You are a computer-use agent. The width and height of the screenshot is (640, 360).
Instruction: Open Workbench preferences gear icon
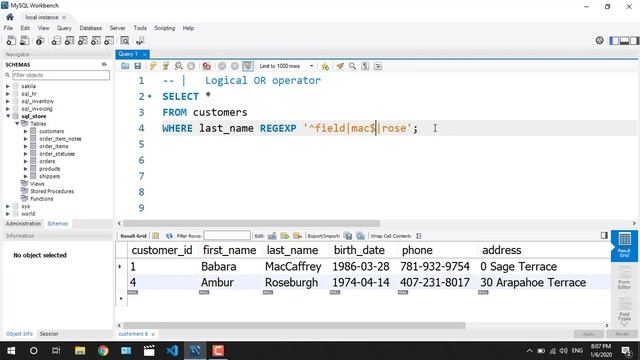pyautogui.click(x=599, y=40)
